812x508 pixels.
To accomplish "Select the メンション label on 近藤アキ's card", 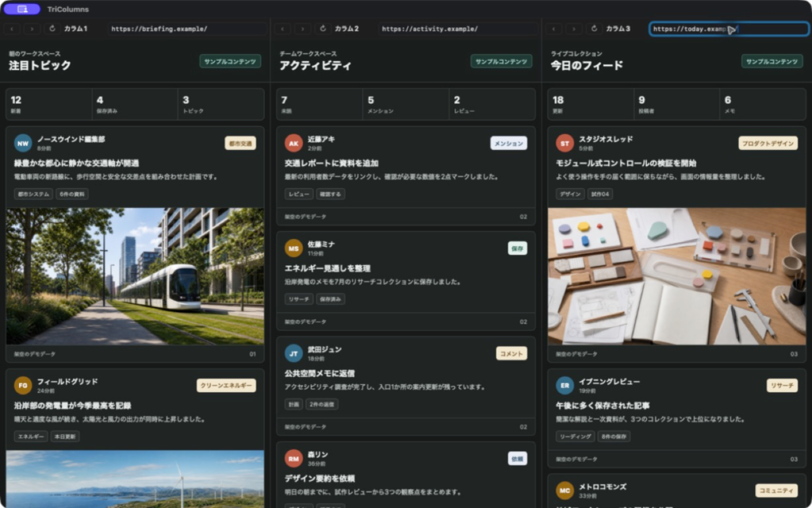I will click(x=508, y=144).
